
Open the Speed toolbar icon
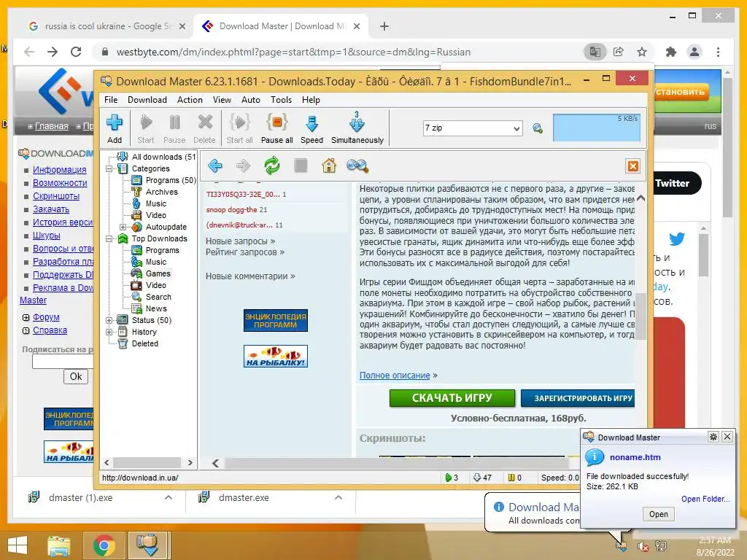(311, 128)
